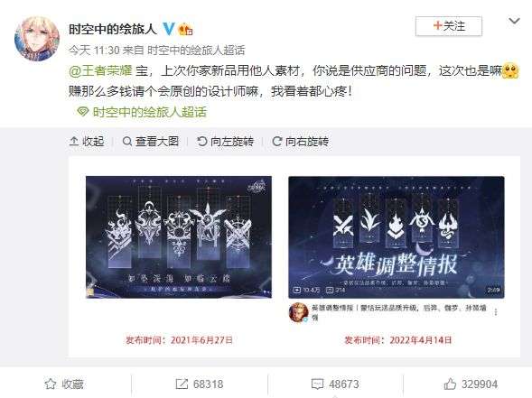
Task: Click the 英雄调整情报 video thumbnail
Action: tap(397, 237)
